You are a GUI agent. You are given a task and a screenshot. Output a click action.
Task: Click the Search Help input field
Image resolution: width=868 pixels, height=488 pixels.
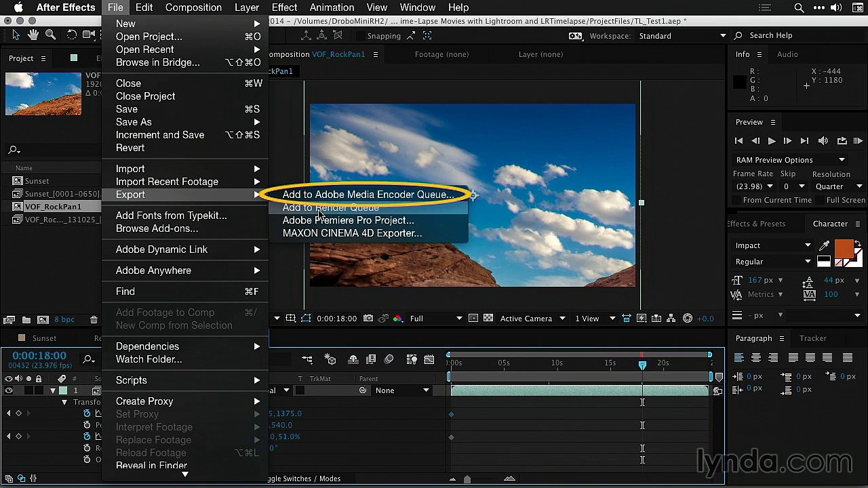(800, 36)
